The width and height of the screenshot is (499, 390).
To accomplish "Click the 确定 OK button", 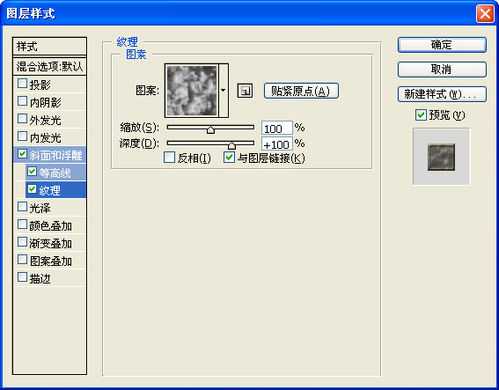I will click(x=442, y=45).
